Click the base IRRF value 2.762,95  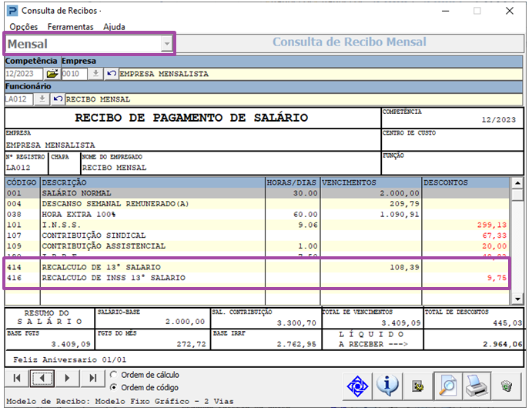tap(296, 344)
